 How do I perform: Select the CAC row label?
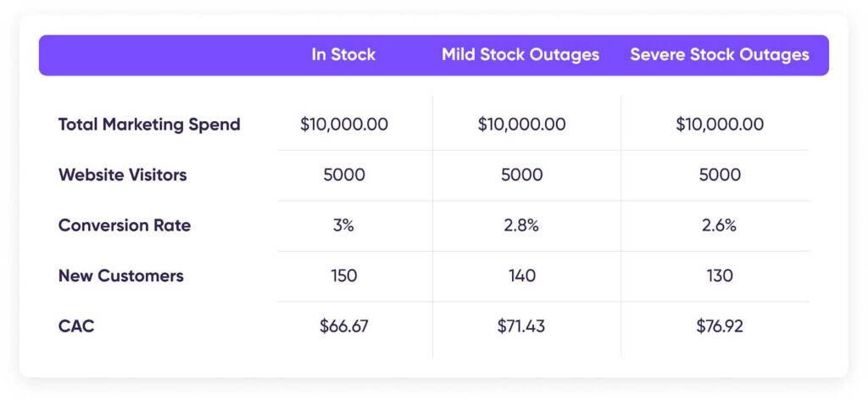[x=76, y=326]
